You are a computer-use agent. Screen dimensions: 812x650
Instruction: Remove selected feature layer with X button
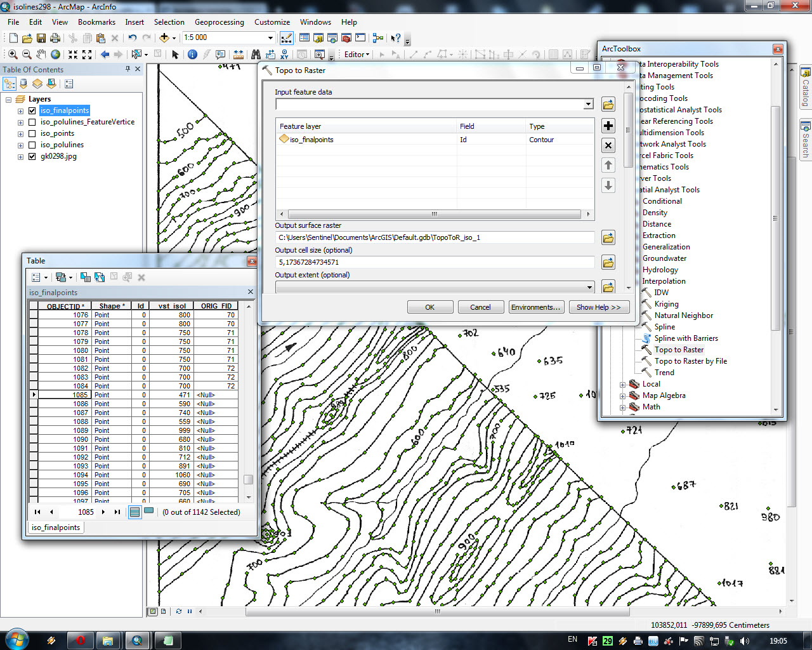click(x=608, y=145)
